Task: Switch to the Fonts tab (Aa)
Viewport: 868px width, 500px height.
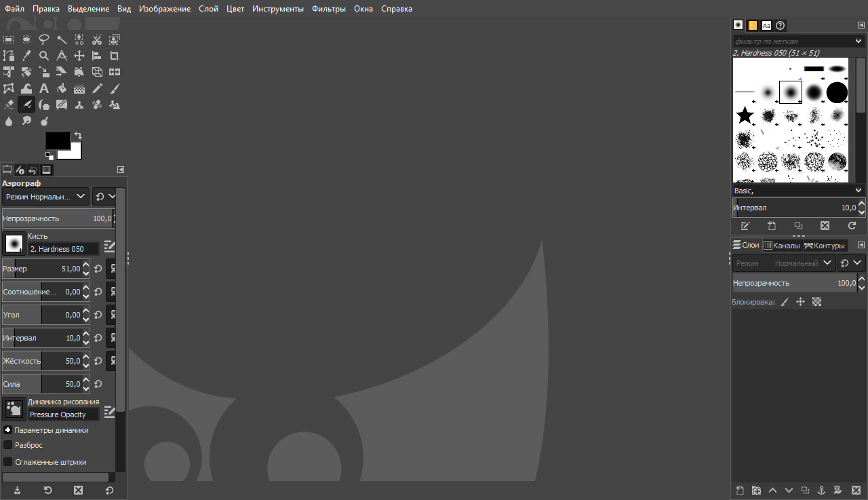Action: (766, 25)
